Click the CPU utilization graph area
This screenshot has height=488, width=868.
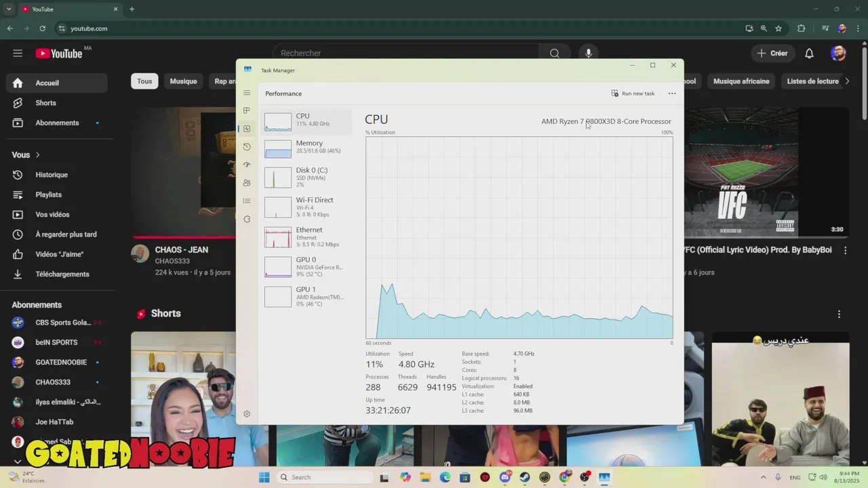tap(519, 237)
